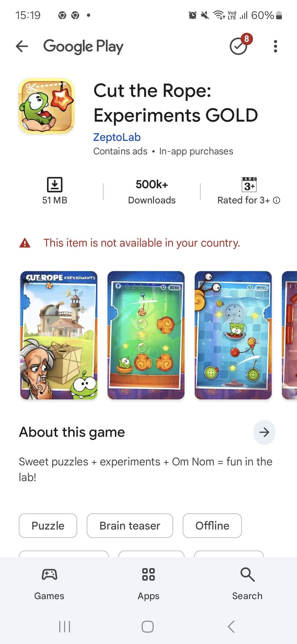Image resolution: width=297 pixels, height=644 pixels.
Task: Expand About this game with arrow
Action: point(264,432)
